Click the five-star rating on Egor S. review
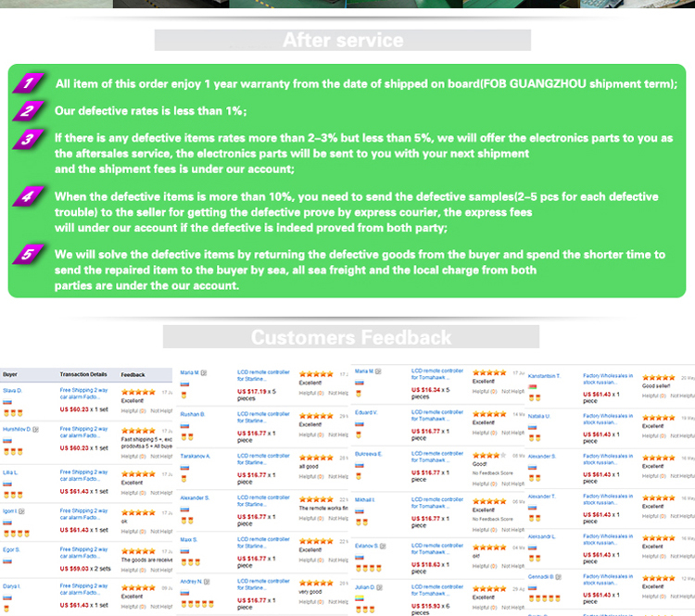695x616 pixels. coord(138,550)
